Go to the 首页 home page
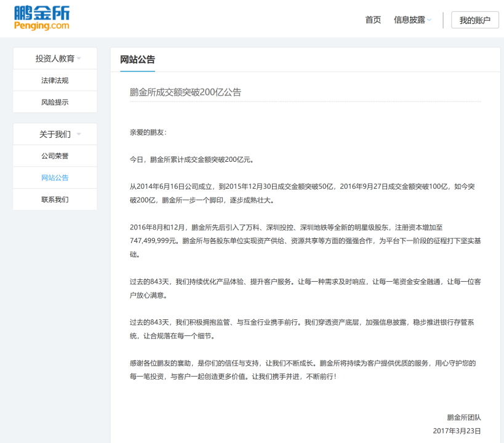The width and height of the screenshot is (504, 443). pyautogui.click(x=373, y=20)
